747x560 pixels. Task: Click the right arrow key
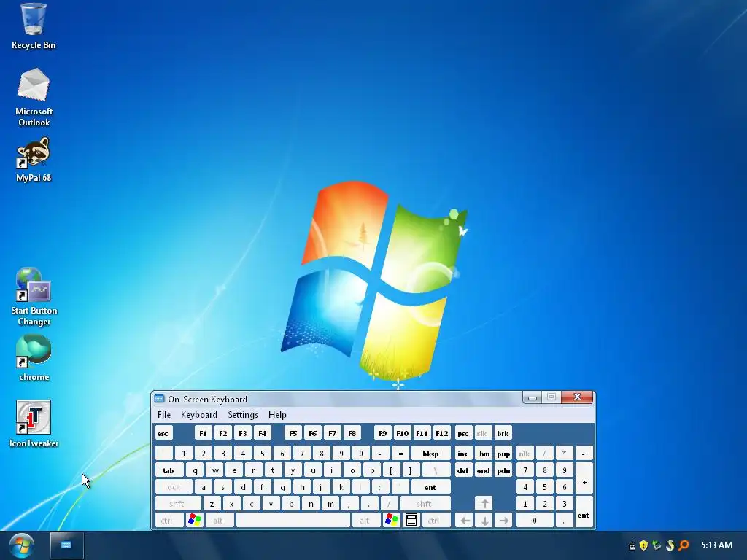click(x=503, y=521)
